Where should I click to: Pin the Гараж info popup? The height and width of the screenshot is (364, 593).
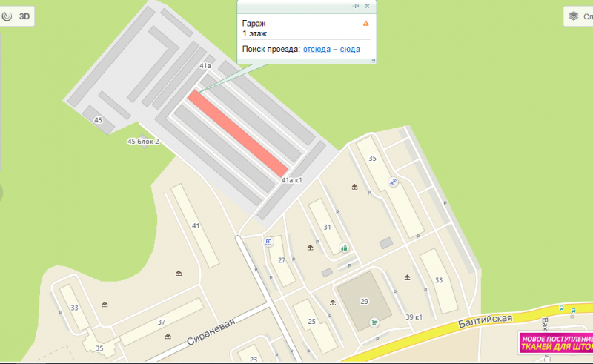(356, 6)
